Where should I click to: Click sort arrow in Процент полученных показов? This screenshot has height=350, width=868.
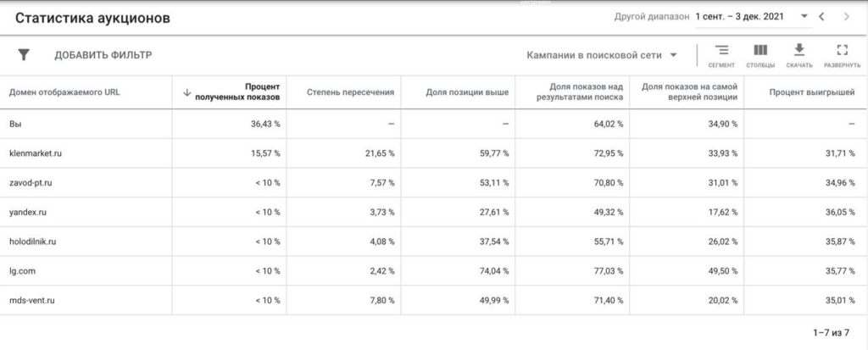(187, 92)
